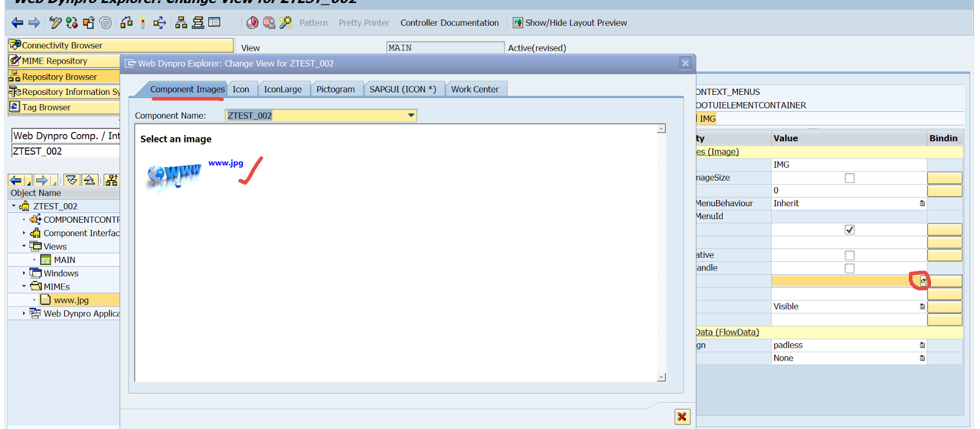Run the Check syntax icon
The height and width of the screenshot is (429, 980).
click(127, 23)
